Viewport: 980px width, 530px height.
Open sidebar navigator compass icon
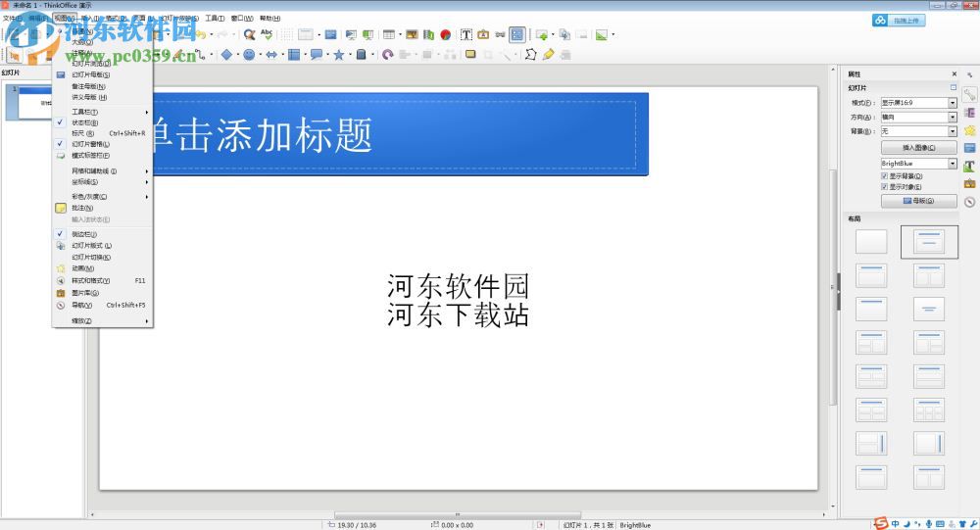point(969,202)
